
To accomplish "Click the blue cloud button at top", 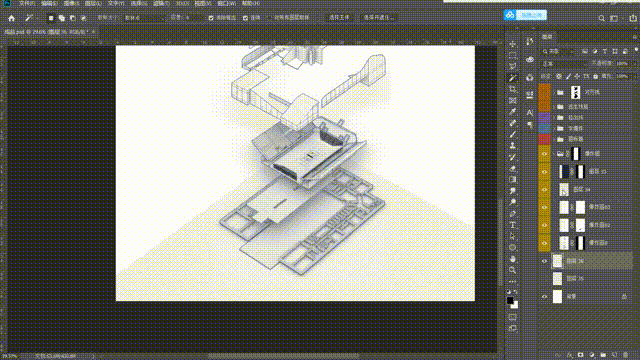I will pyautogui.click(x=525, y=15).
